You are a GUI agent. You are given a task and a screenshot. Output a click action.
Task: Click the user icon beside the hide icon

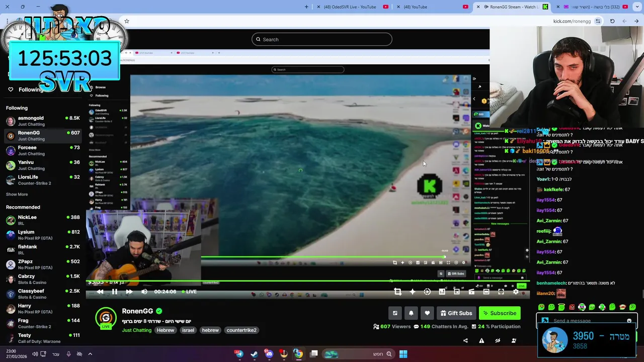[x=514, y=340]
